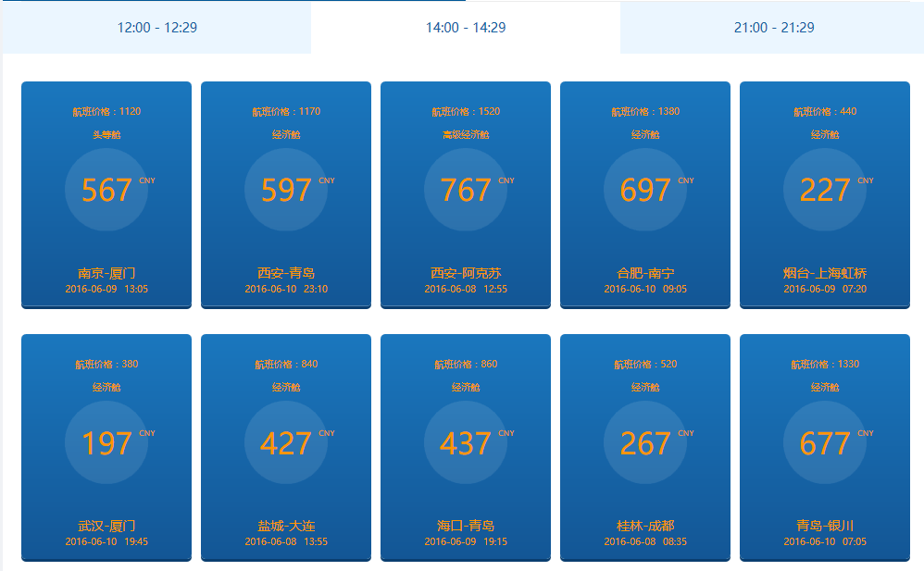
Task: Click the 航班价格：520 label
Action: 645,365
